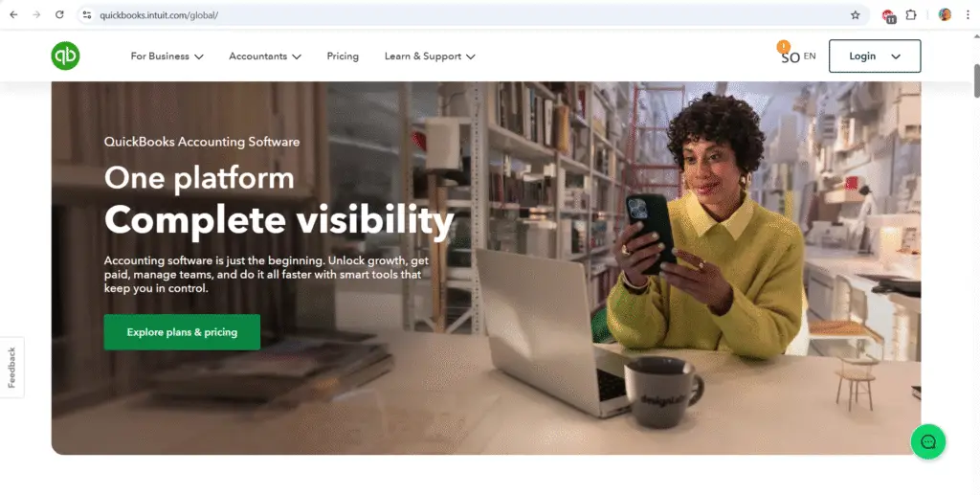The width and height of the screenshot is (980, 495).
Task: Open the Login dropdown button
Action: coord(875,56)
